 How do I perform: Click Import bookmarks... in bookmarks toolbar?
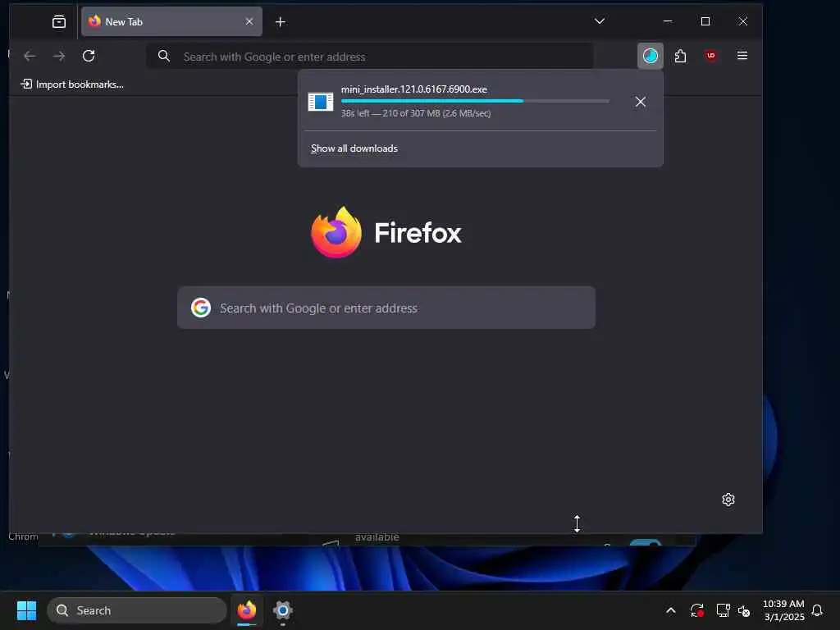tap(72, 84)
